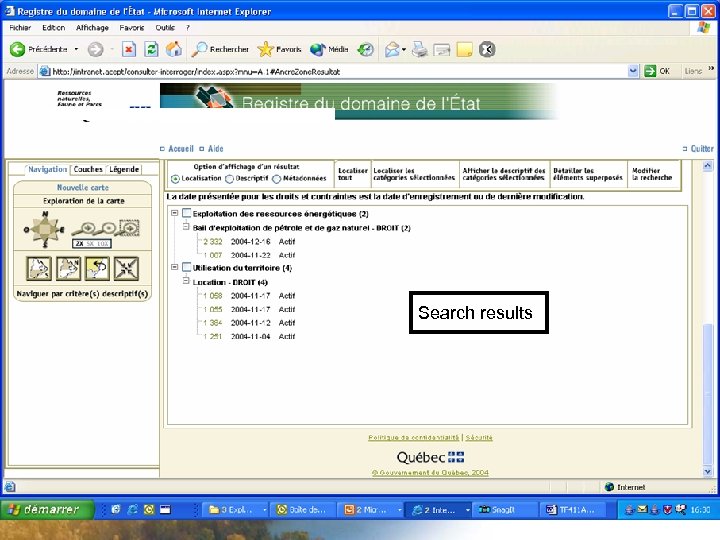This screenshot has height=540, width=720.
Task: Click the Quitter link
Action: tap(702, 148)
